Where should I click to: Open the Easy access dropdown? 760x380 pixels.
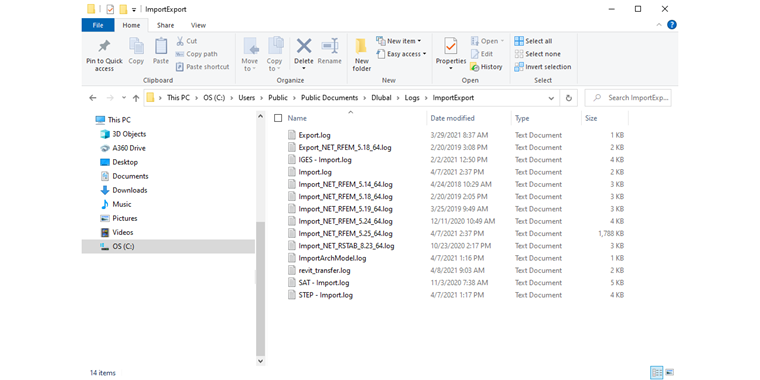pos(401,54)
